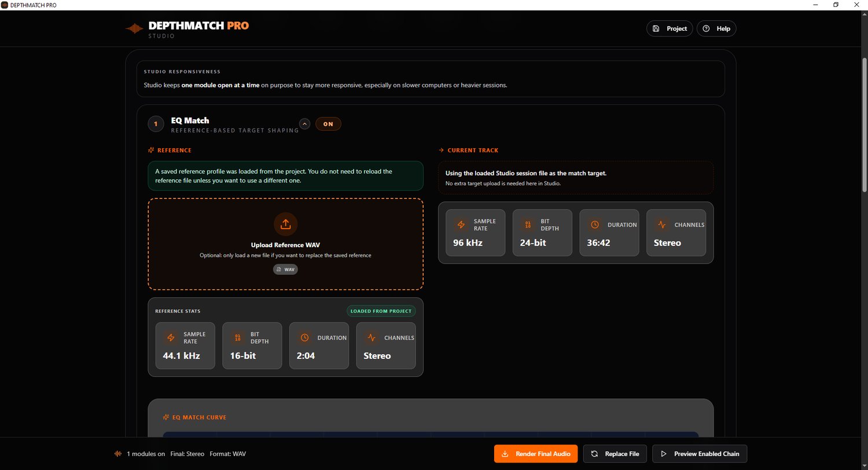Click the green saved reference profile notice
This screenshot has width=868, height=470.
coord(285,176)
